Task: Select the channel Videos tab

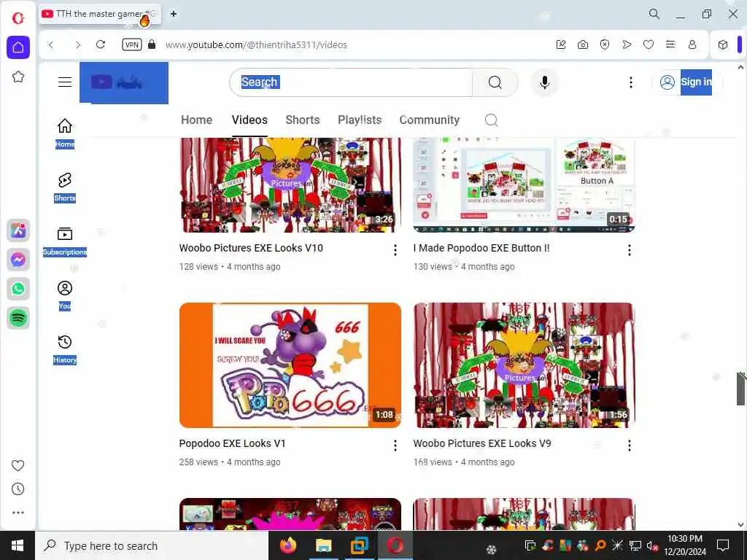Action: coord(249,120)
